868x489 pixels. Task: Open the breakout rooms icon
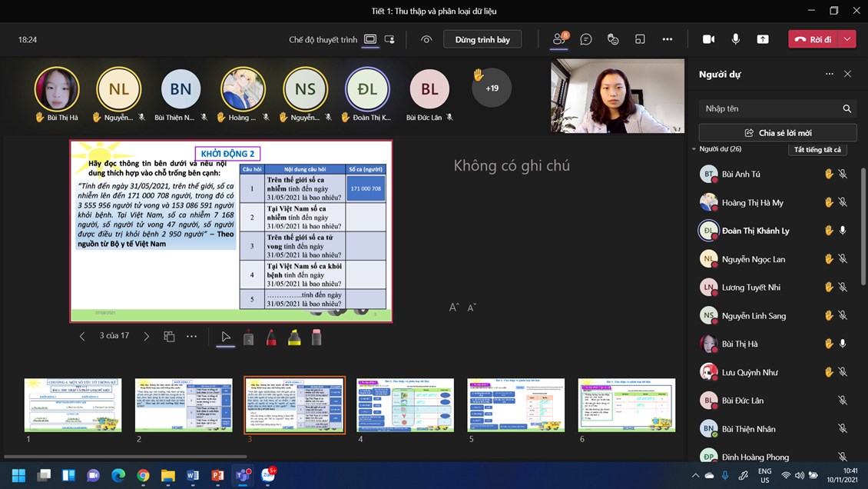click(x=640, y=39)
